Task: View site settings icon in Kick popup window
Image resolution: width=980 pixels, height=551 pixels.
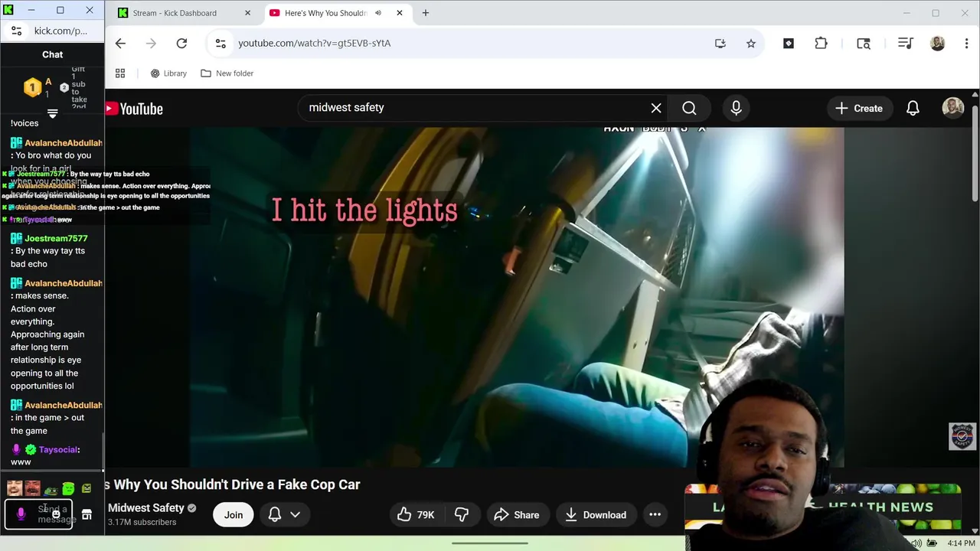Action: tap(16, 31)
